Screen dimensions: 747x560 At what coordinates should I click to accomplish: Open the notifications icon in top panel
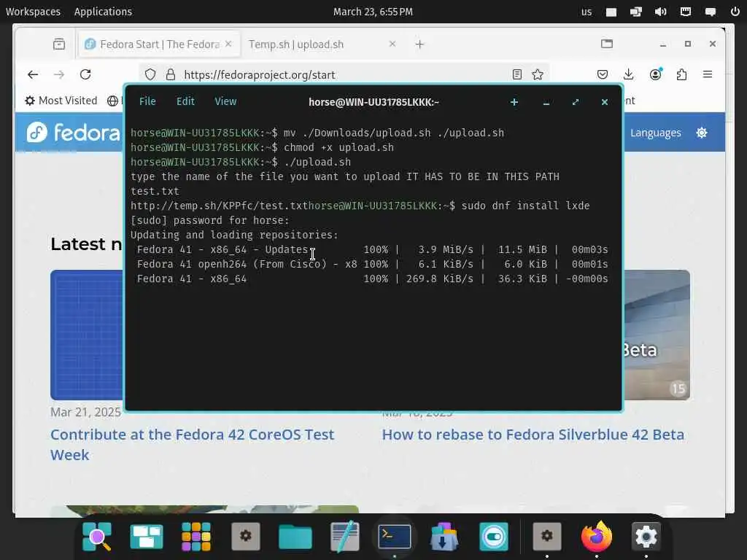click(711, 12)
